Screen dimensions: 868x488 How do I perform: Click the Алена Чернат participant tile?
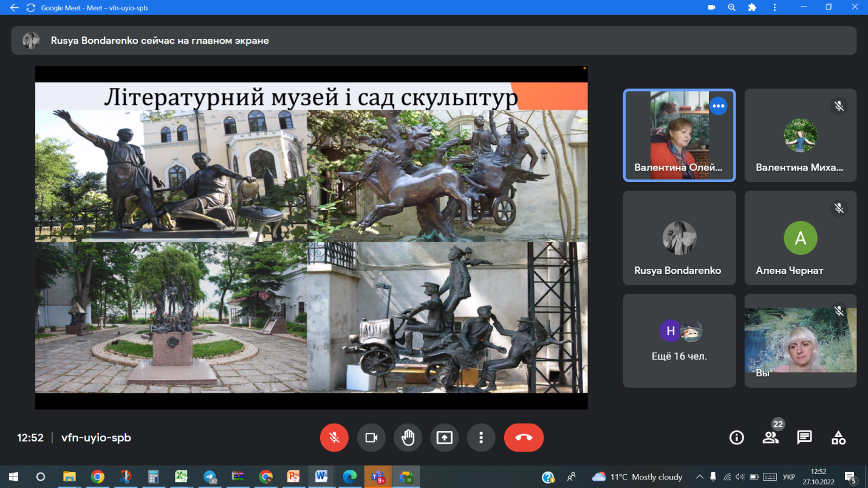click(800, 239)
